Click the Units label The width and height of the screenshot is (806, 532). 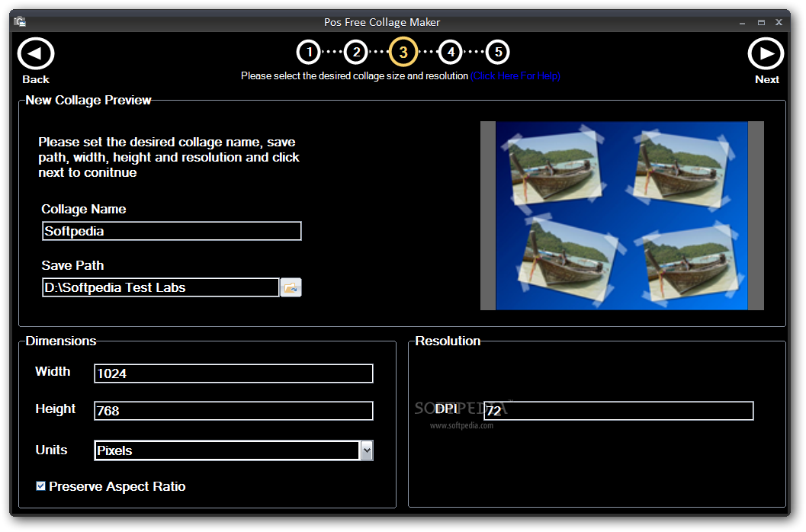(x=51, y=450)
